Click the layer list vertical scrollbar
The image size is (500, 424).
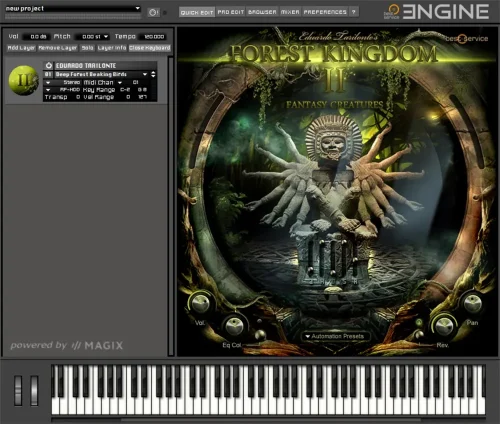171,206
